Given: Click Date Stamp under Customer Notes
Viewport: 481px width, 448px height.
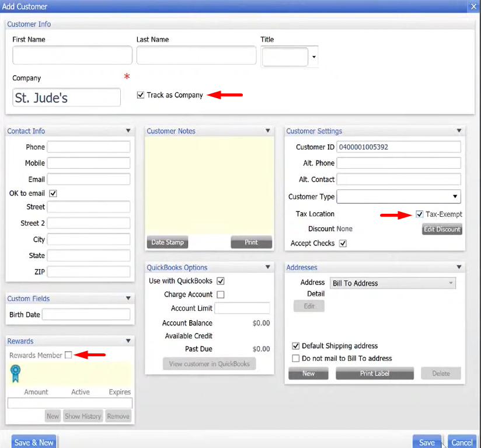Looking at the screenshot, I should pos(168,242).
